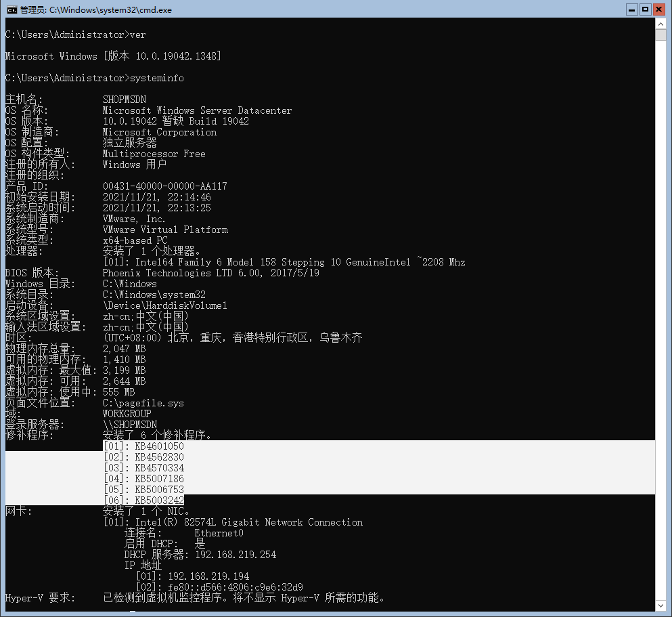Maximize the cmd.exe window
This screenshot has width=672, height=617.
645,9
